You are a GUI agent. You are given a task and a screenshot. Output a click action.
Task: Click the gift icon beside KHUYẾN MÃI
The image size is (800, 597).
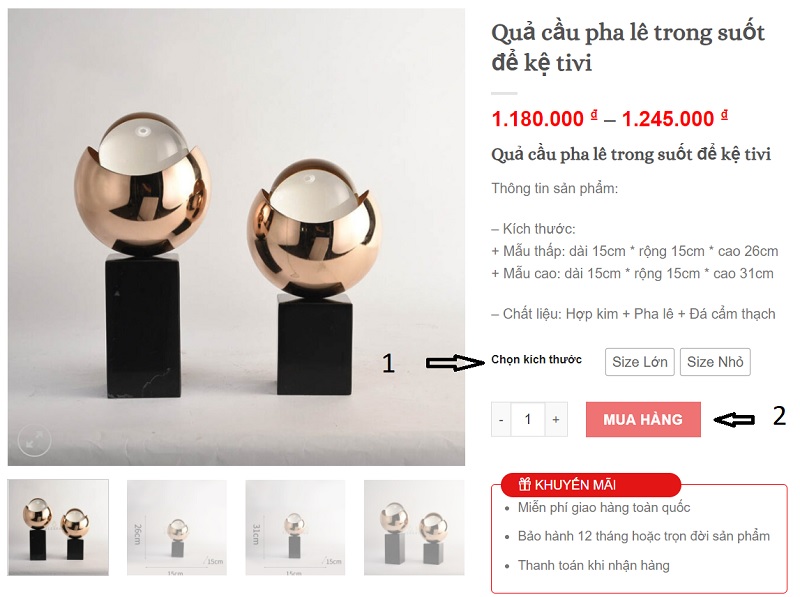tap(524, 484)
